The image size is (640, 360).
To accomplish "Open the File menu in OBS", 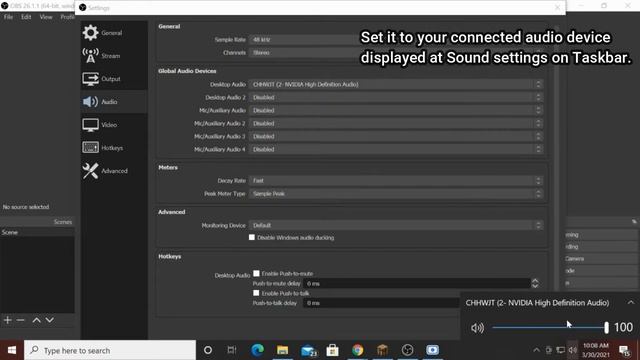I will [x=8, y=17].
